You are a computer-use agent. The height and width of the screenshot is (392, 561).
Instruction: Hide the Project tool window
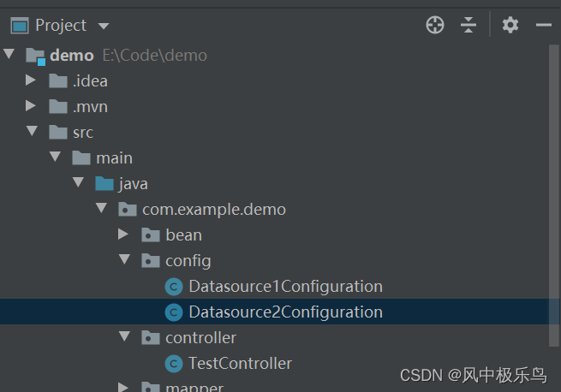[544, 25]
